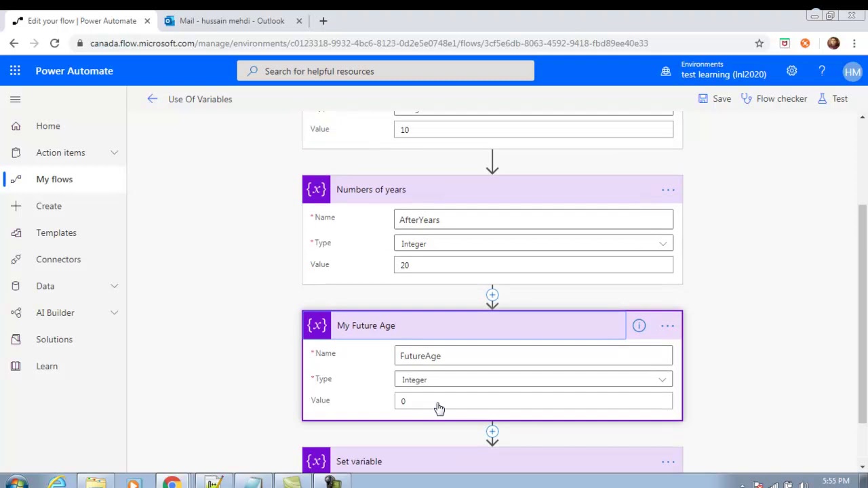This screenshot has height=488, width=868.
Task: Click the Numbers of years variable icon
Action: [x=316, y=190]
